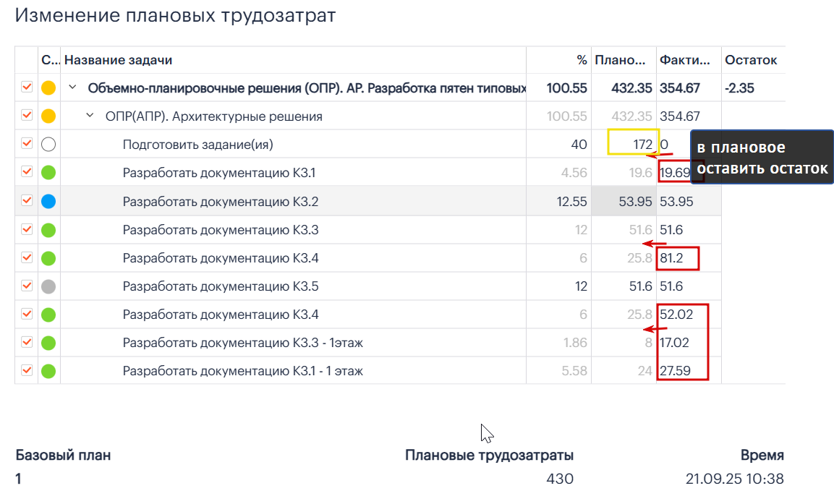The width and height of the screenshot is (834, 504).
Task: Click planned hours cell 53.95 for К3.2
Action: (x=624, y=202)
